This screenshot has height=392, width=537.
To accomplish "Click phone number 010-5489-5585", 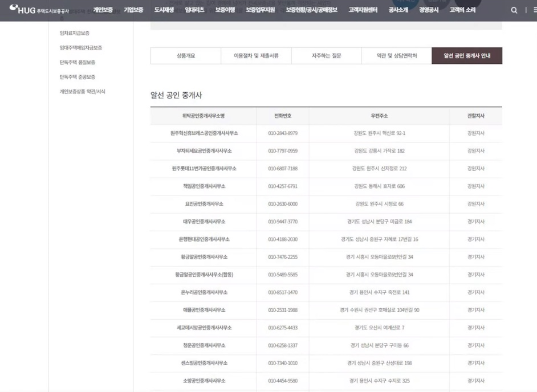I will click(x=283, y=275).
